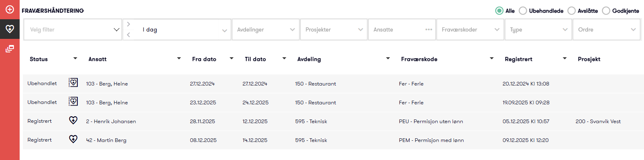Image resolution: width=644 pixels, height=160 pixels.
Task: Click absence icon for Berg, Heine 23.12.2025 row
Action: (73, 102)
